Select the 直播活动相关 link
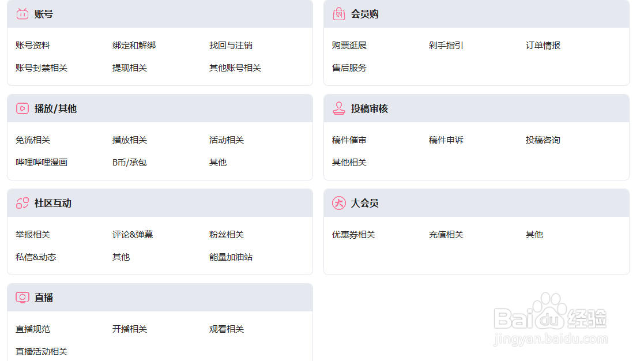Screen dimensions: 644x361 [x=42, y=351]
